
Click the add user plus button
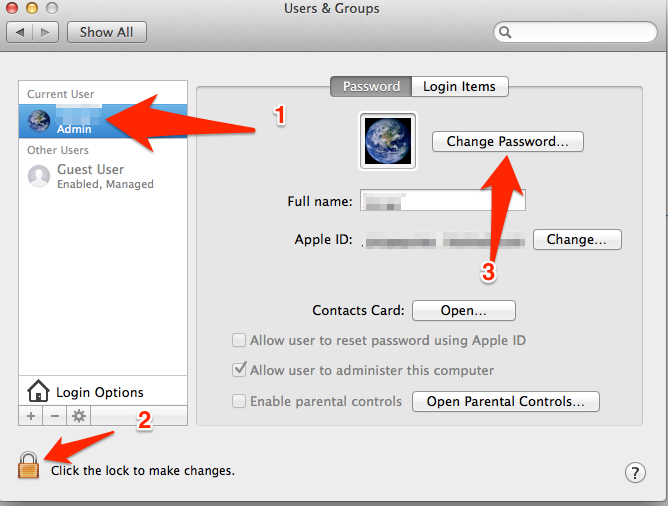[30, 415]
